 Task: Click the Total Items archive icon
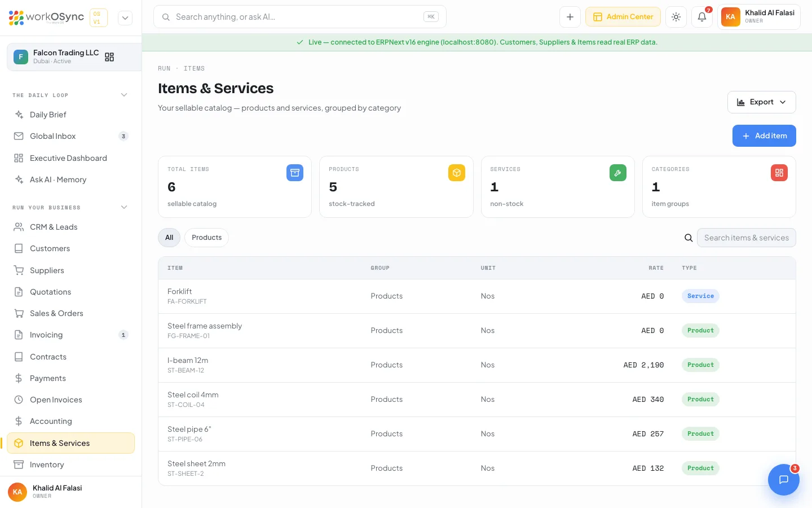(295, 173)
